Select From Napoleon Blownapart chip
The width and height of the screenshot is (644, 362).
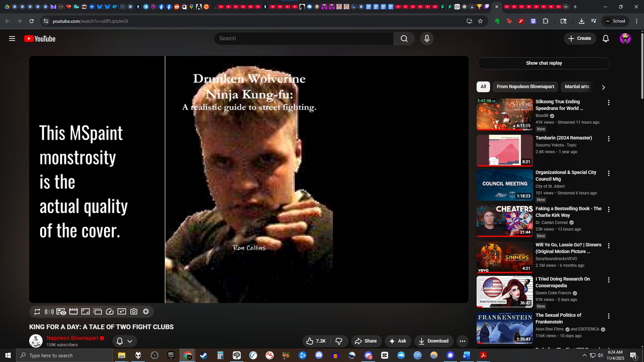click(525, 86)
